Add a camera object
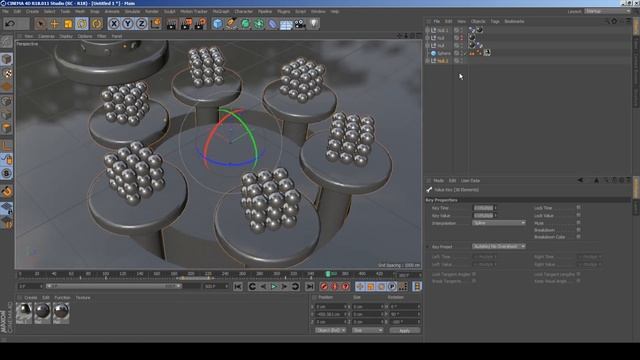 click(x=300, y=24)
